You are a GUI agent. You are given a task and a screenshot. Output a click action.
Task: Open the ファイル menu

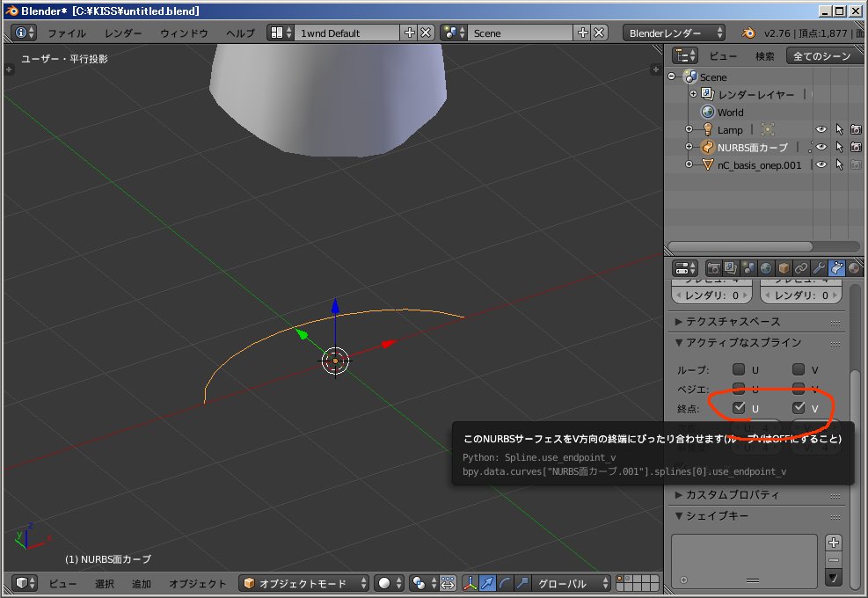(x=67, y=33)
